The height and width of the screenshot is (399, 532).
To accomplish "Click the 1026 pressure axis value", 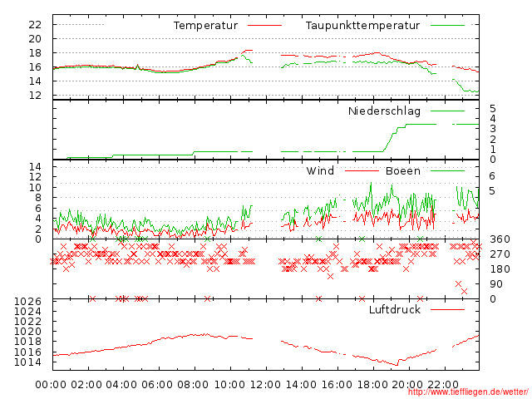I will pyautogui.click(x=27, y=301).
